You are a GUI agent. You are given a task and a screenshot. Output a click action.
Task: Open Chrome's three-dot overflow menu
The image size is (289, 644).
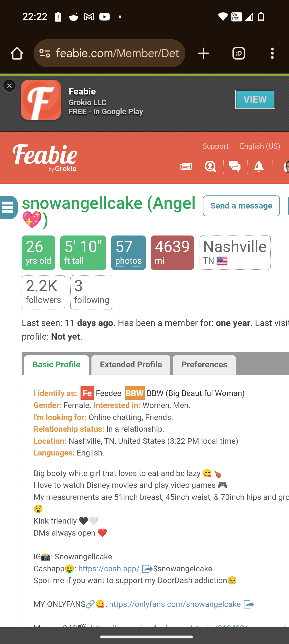(x=272, y=53)
